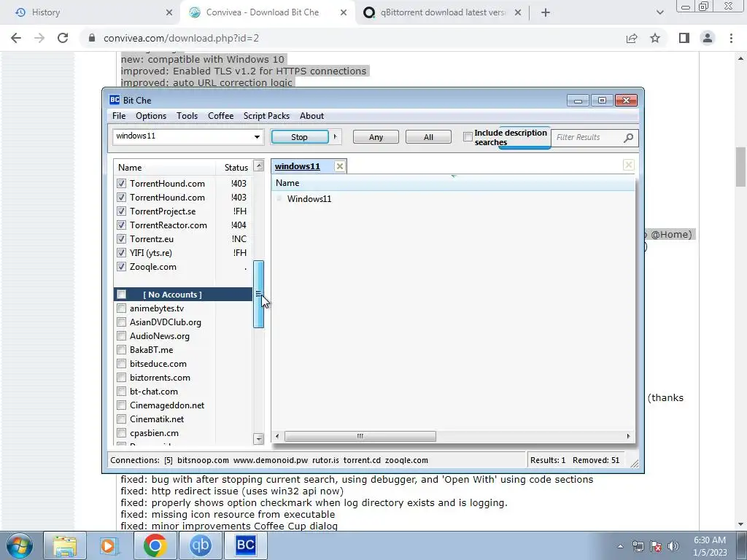Select the windows11 results tab
747x560 pixels.
point(298,166)
